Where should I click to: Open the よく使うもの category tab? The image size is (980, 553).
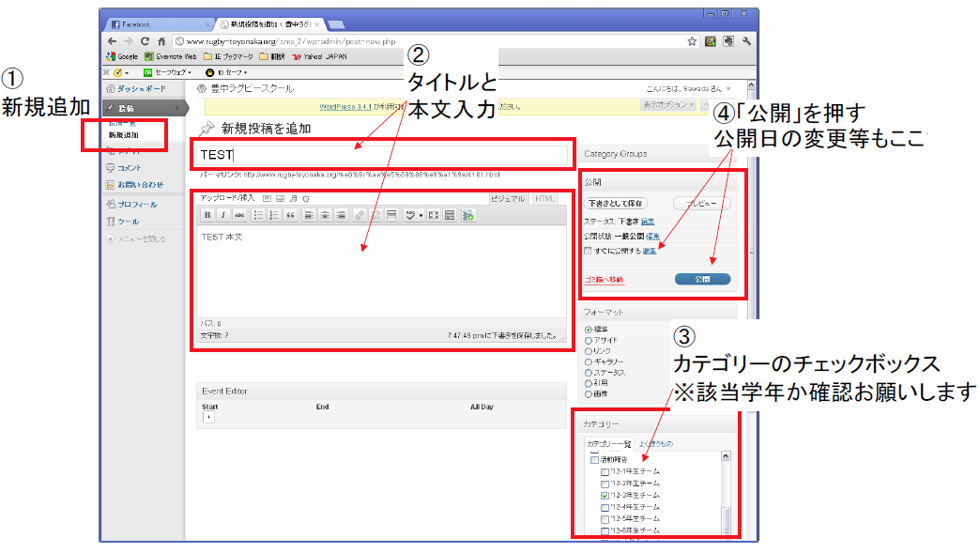pyautogui.click(x=655, y=443)
